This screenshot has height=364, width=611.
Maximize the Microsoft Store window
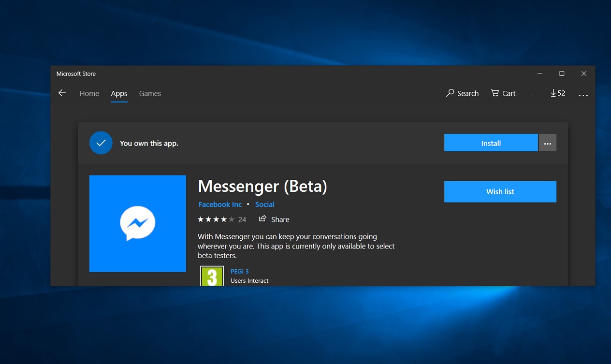pyautogui.click(x=562, y=73)
